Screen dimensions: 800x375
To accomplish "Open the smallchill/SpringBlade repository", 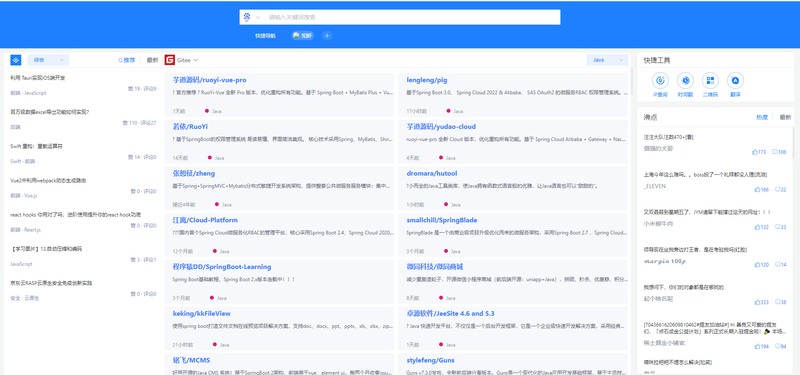I will (442, 220).
